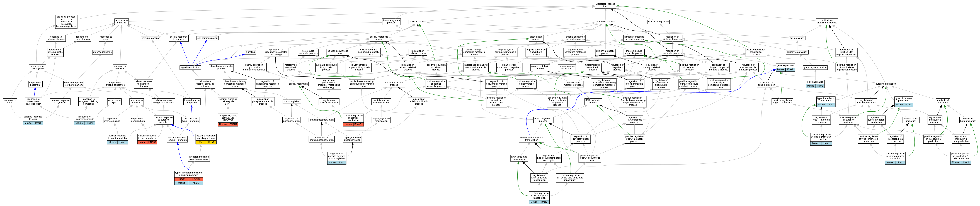Click the 'response to type I interferon' node

coord(191,120)
